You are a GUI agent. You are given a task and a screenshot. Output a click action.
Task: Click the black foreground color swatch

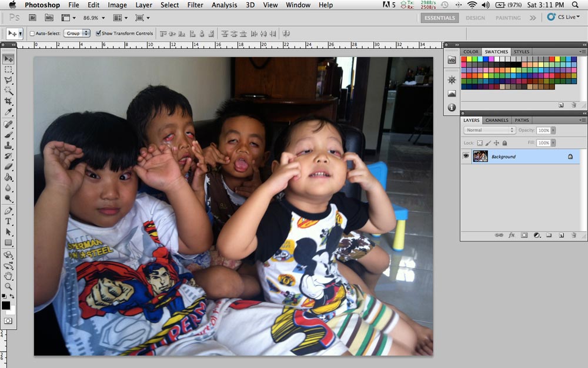tap(6, 305)
